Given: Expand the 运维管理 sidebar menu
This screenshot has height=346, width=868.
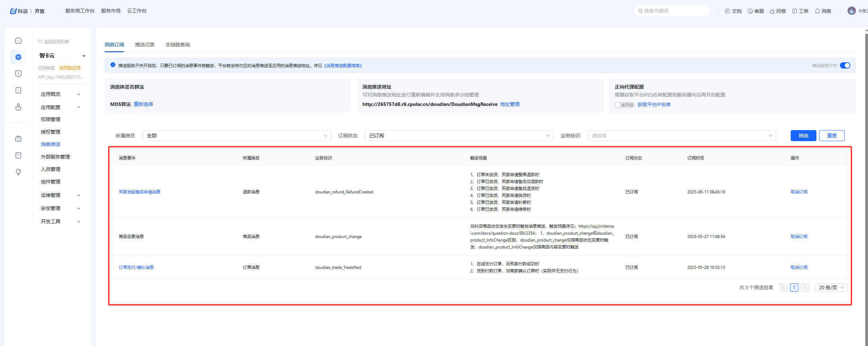Looking at the screenshot, I should pos(60,195).
